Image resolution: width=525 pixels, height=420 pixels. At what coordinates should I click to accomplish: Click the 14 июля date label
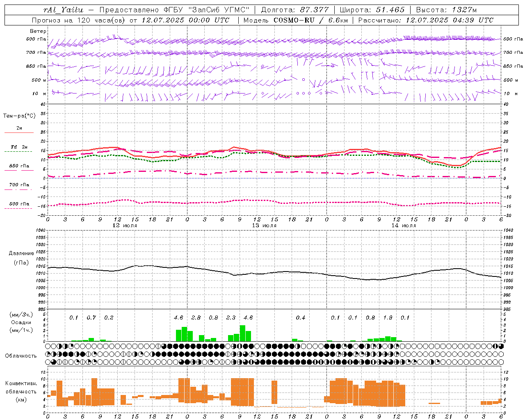pos(404,226)
